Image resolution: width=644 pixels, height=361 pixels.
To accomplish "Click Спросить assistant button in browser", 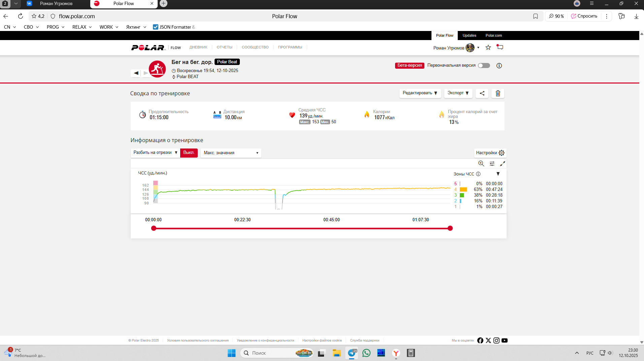I will (584, 16).
